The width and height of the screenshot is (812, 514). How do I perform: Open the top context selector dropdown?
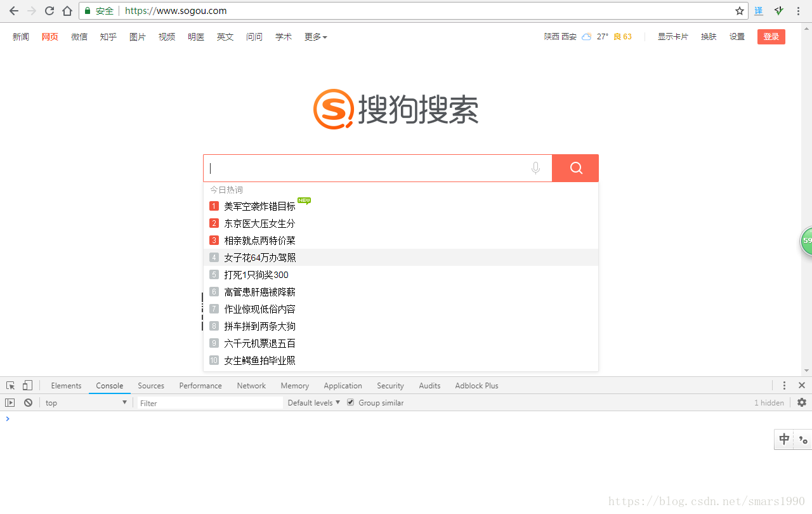(86, 402)
